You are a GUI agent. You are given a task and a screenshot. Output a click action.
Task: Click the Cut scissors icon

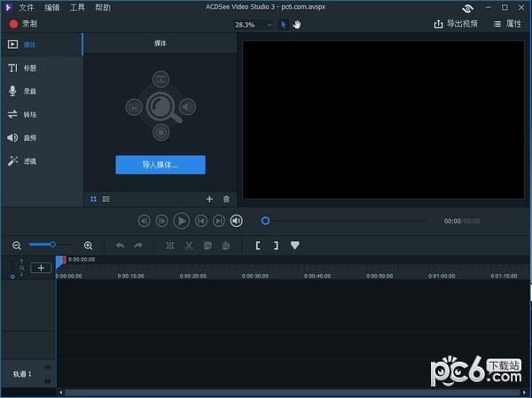pyautogui.click(x=189, y=246)
